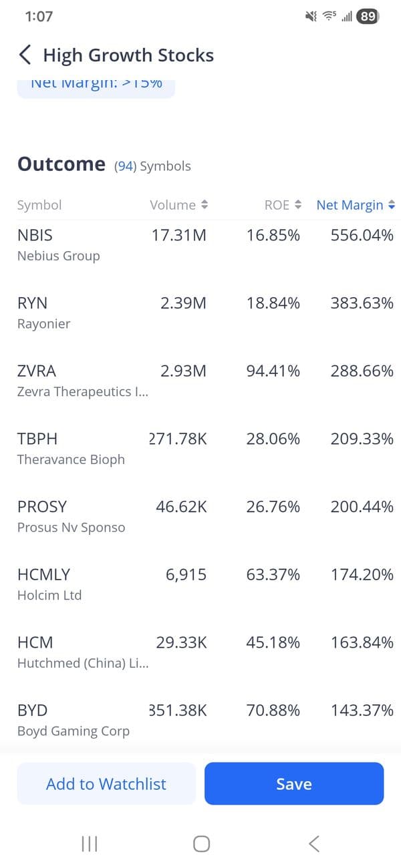Open BYD Boyd Gaming Corp row

click(200, 720)
